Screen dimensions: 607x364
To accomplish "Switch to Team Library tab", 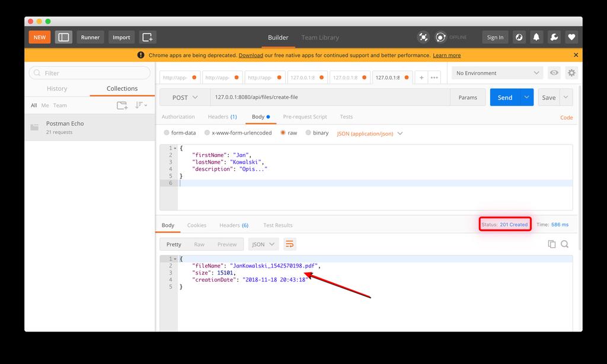I will (x=320, y=37).
